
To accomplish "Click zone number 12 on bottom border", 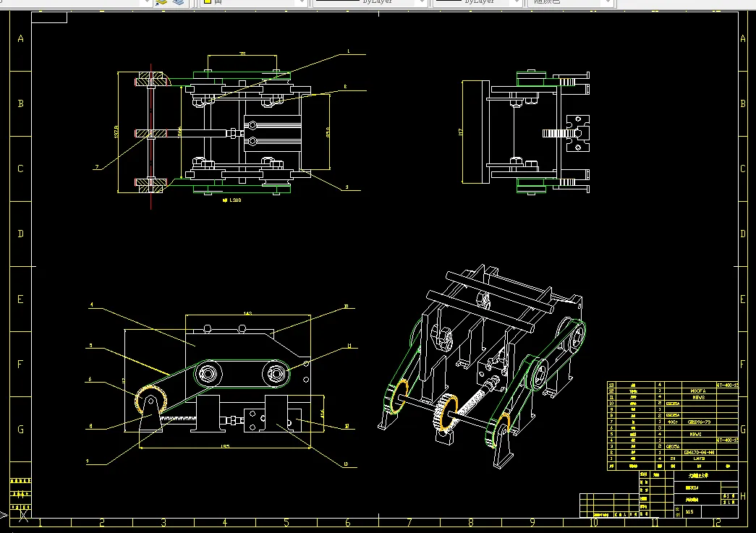I will [716, 522].
